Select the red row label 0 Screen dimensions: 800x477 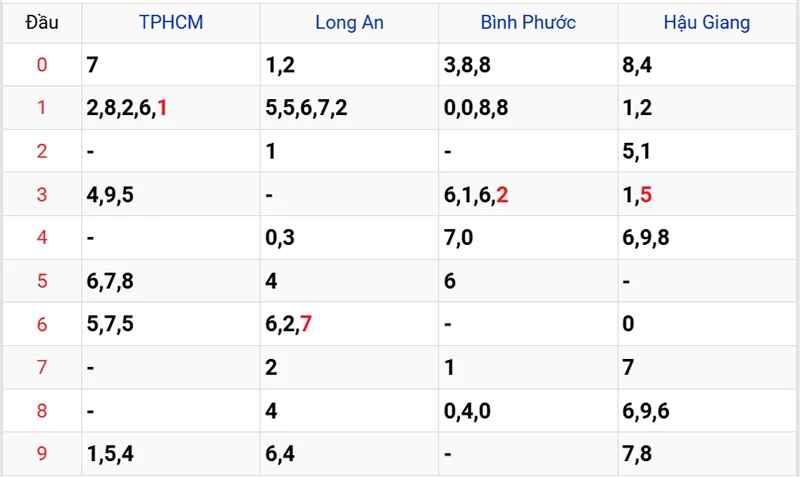42,65
